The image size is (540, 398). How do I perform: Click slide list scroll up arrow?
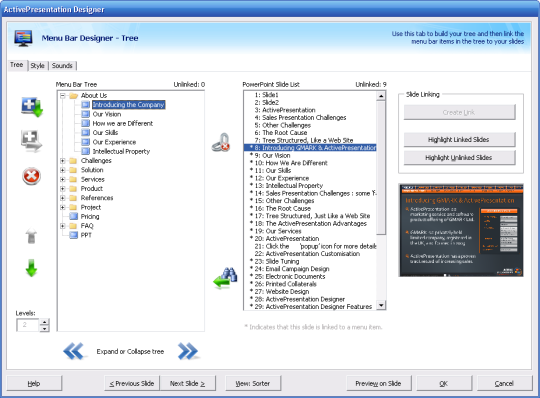(381, 96)
